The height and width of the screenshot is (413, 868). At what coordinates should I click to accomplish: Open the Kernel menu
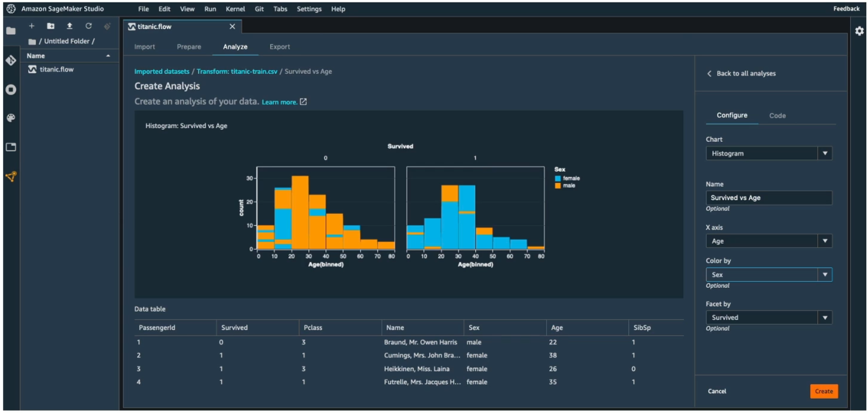click(x=235, y=9)
